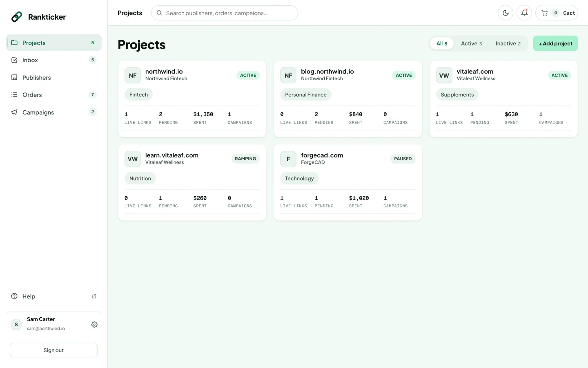This screenshot has height=368, width=588.
Task: Open account settings gear icon
Action: [94, 325]
